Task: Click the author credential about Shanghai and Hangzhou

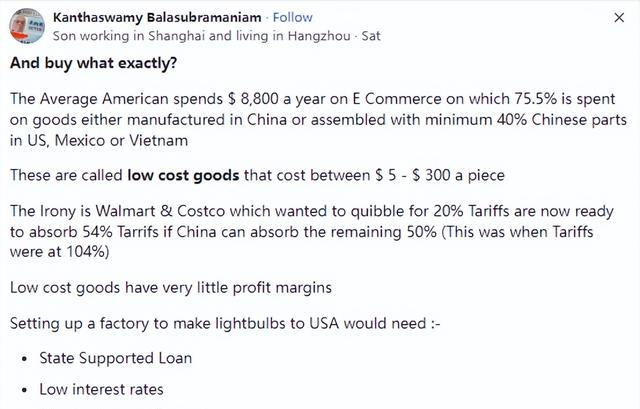Action: 200,34
